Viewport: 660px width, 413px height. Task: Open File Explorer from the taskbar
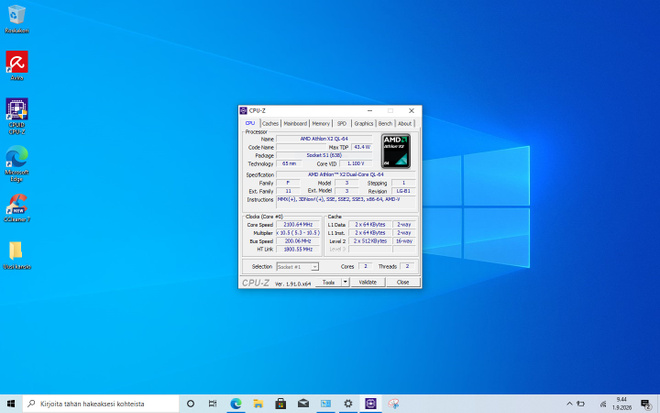pyautogui.click(x=258, y=404)
